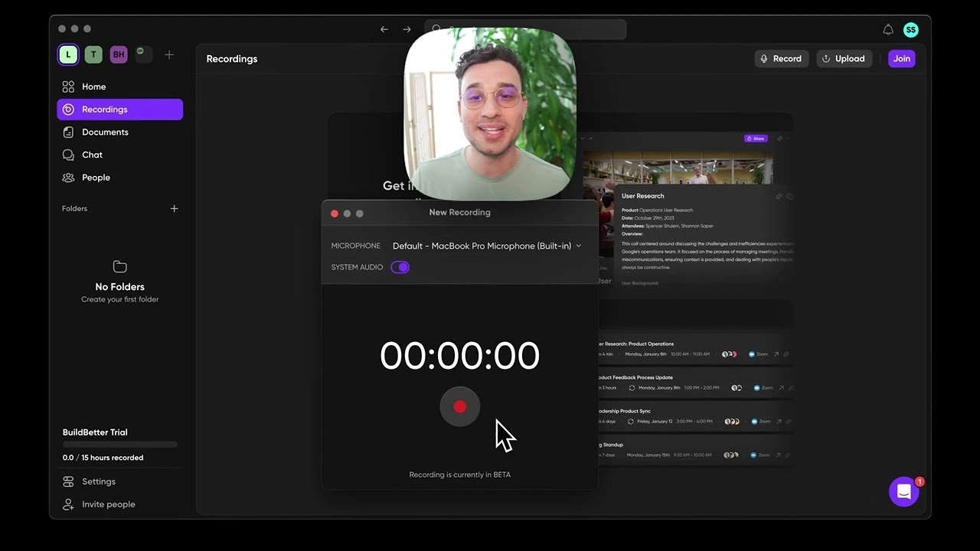Screen dimensions: 980x551
Task: Click recurring icon on Product Feedback Process row
Action: pos(632,388)
